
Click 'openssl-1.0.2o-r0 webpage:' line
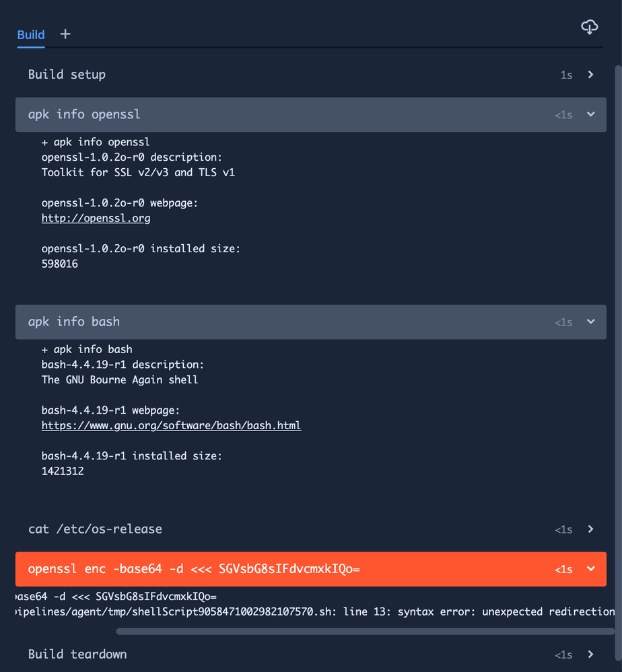pos(120,203)
